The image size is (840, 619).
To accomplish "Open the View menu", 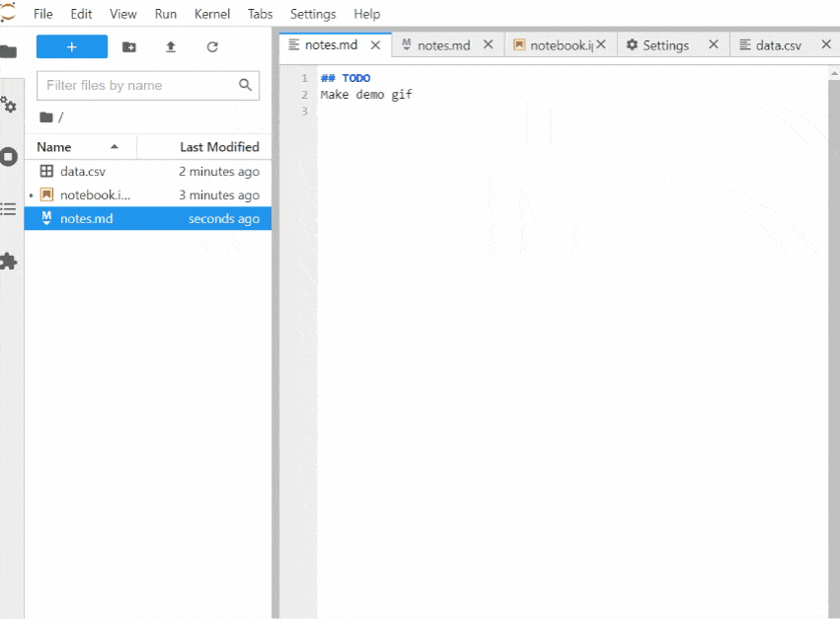I will click(x=123, y=14).
